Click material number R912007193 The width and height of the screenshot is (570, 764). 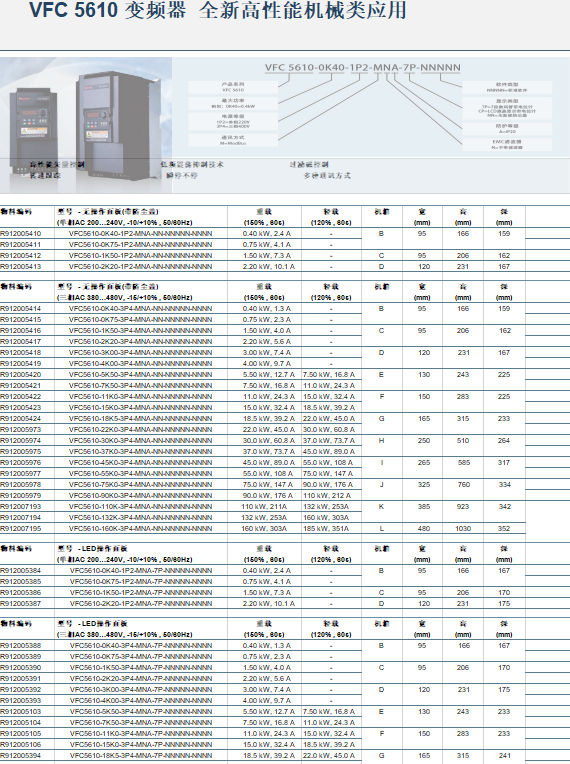pos(21,507)
